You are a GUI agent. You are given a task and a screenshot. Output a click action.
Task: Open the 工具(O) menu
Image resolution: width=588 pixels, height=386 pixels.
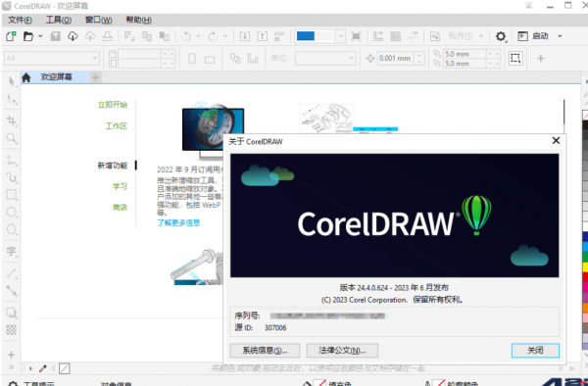(59, 21)
